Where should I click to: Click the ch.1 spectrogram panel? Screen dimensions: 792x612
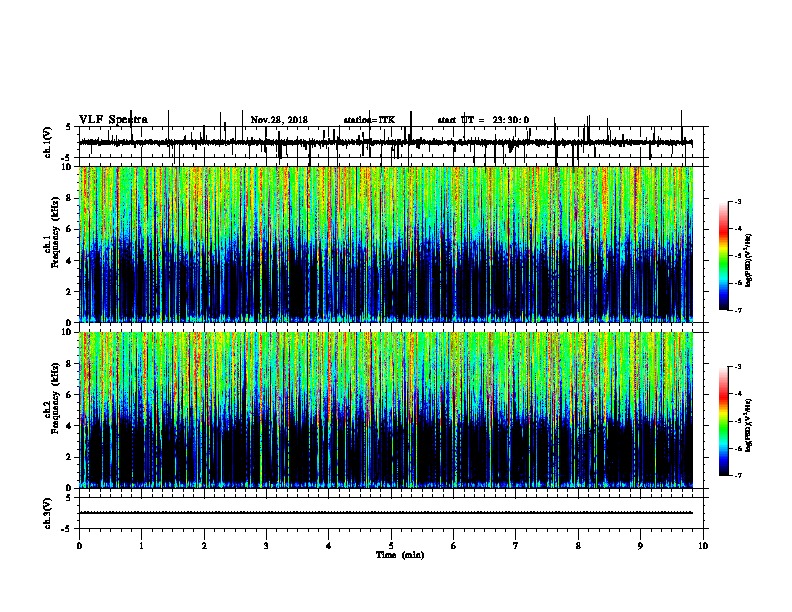[x=386, y=244]
